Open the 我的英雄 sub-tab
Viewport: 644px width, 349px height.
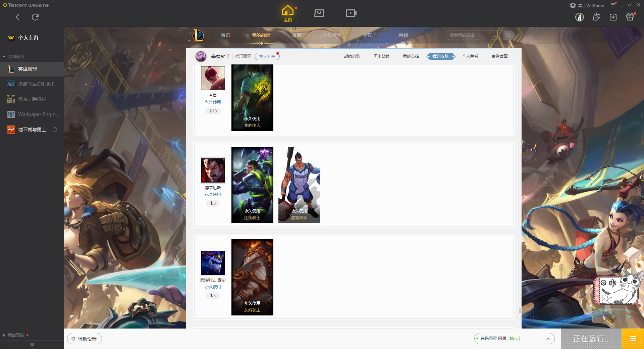(411, 56)
